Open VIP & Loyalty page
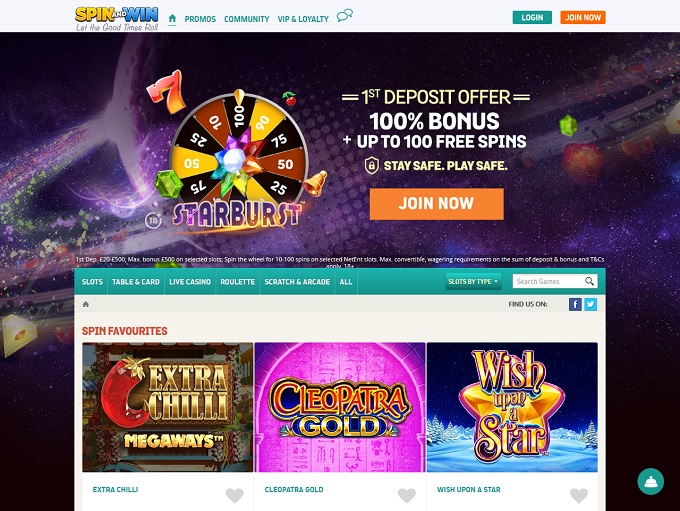 (303, 19)
